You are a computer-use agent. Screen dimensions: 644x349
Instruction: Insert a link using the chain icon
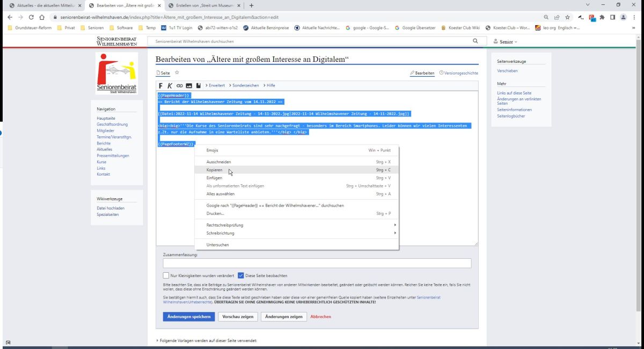[179, 85]
